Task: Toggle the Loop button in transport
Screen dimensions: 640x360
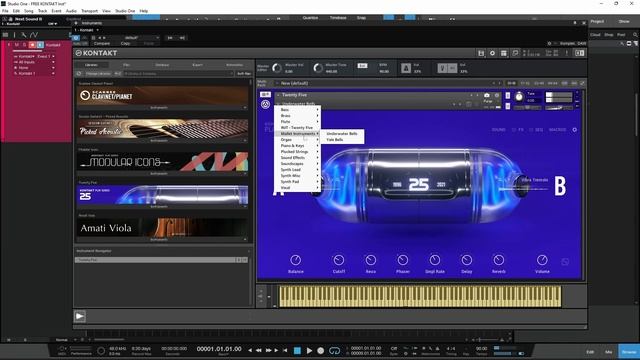Action: [x=334, y=351]
